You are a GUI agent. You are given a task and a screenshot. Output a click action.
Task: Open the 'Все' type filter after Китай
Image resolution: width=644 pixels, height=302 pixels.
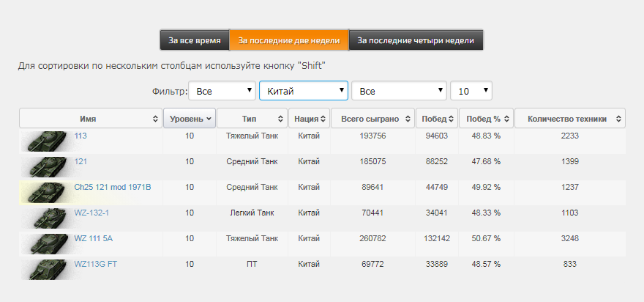click(399, 91)
